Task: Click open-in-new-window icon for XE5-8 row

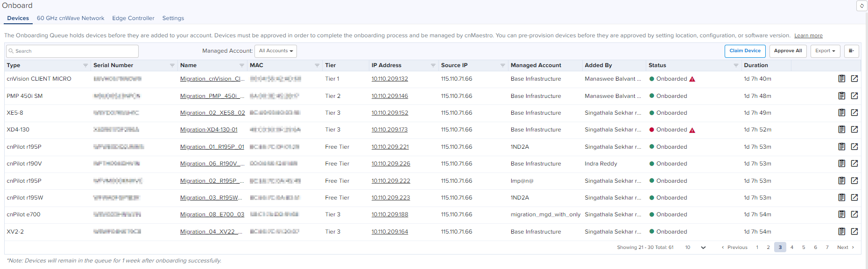Action: tap(854, 113)
